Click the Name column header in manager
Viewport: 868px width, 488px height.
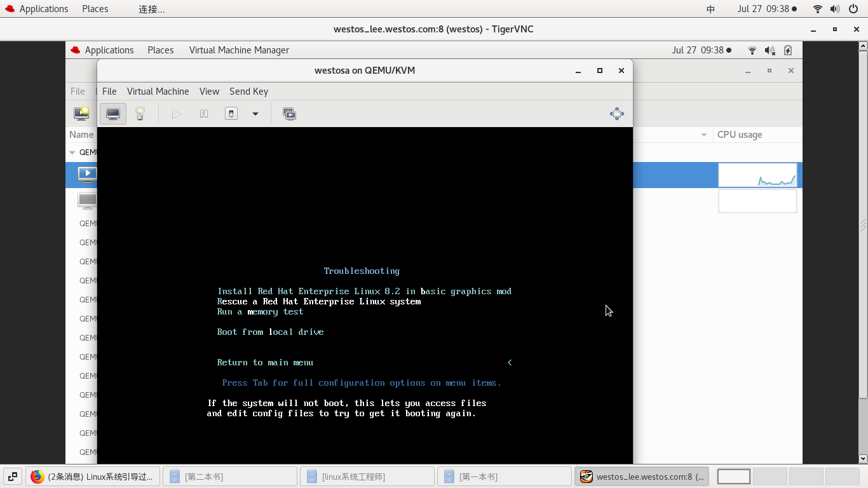81,135
